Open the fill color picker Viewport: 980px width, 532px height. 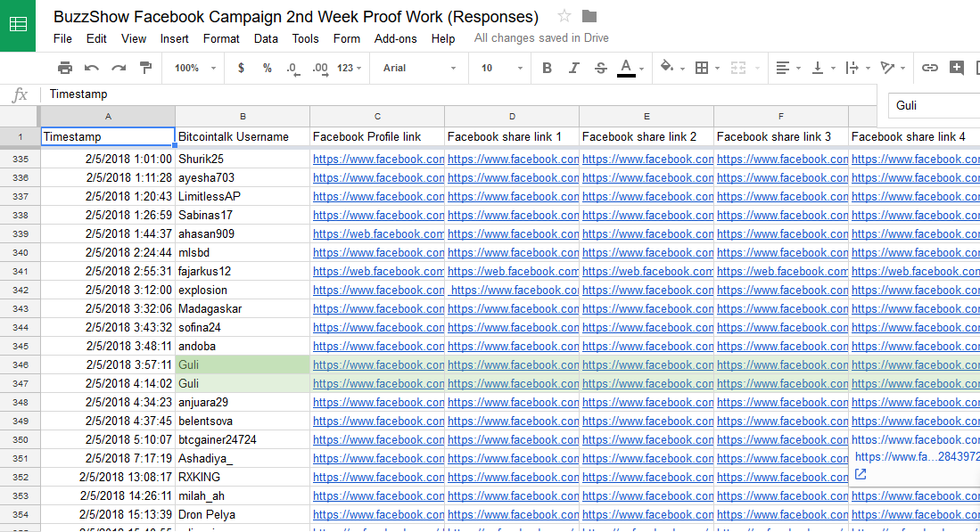[667, 67]
